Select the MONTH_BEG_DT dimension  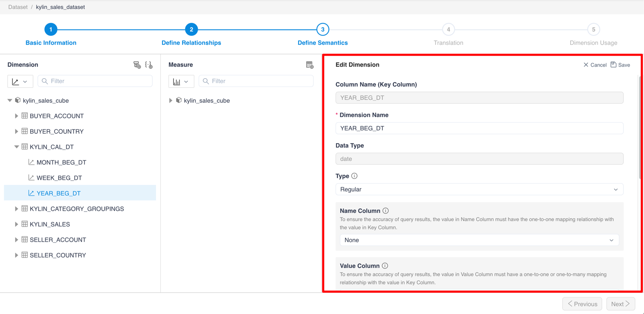click(61, 163)
